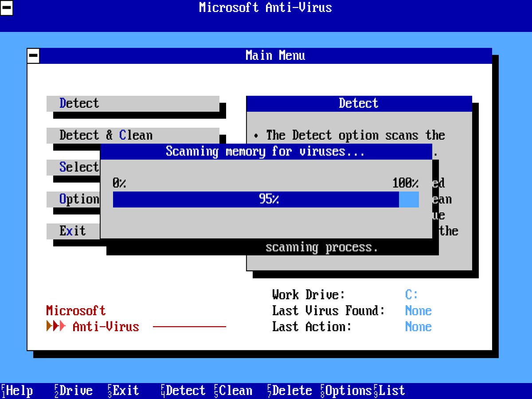Click the Exit button in Main Menu

(73, 231)
